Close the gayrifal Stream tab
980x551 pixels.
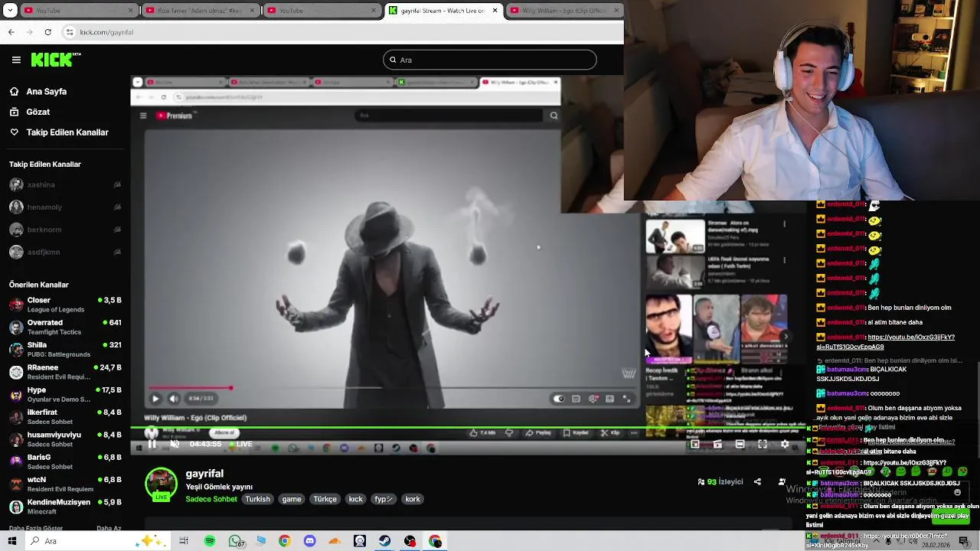pyautogui.click(x=495, y=11)
